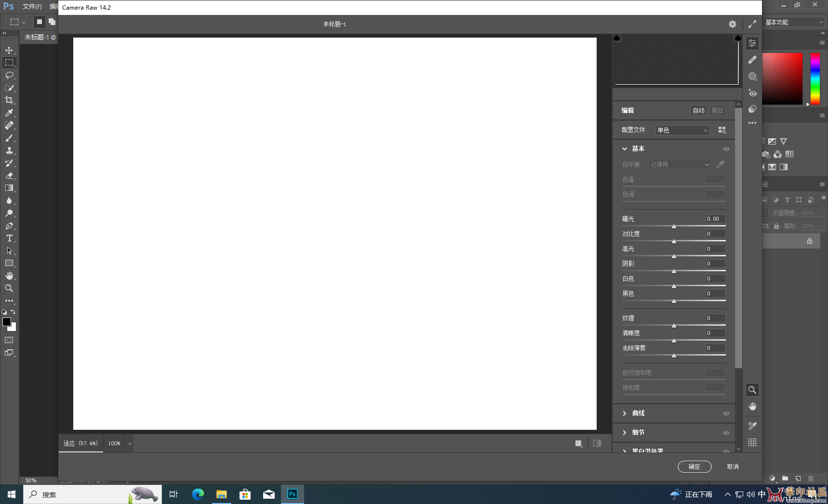Select the Eyedropper tool in left toolbar

(9, 113)
